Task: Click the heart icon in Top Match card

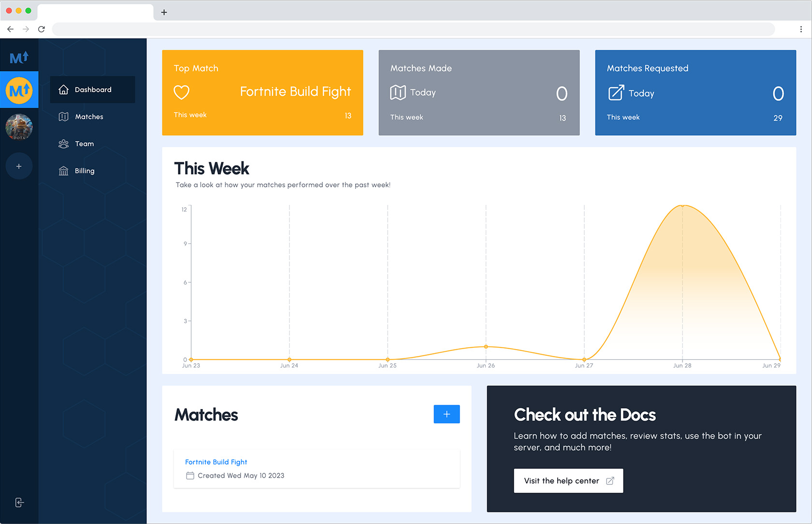Action: pos(182,92)
